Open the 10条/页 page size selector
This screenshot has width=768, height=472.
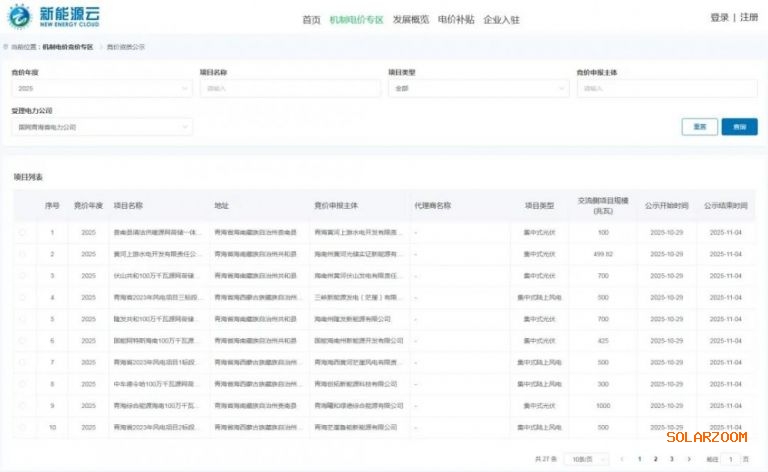coord(580,459)
